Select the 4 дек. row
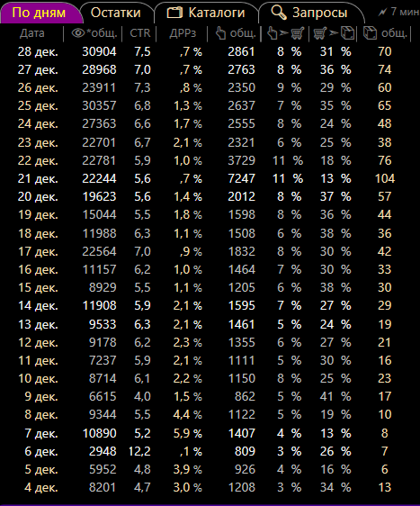 206,488
